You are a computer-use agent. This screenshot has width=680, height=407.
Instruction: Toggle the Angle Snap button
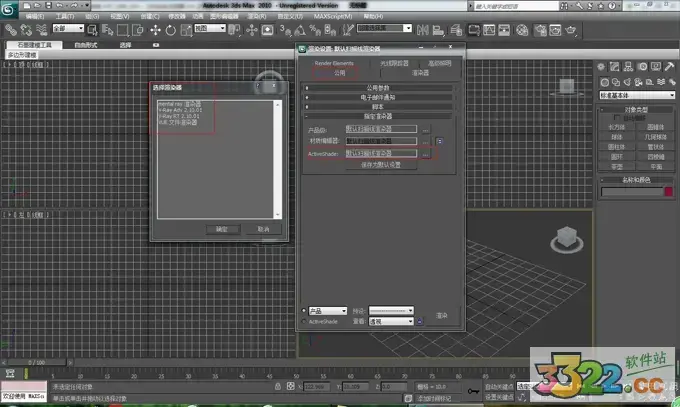coord(300,30)
